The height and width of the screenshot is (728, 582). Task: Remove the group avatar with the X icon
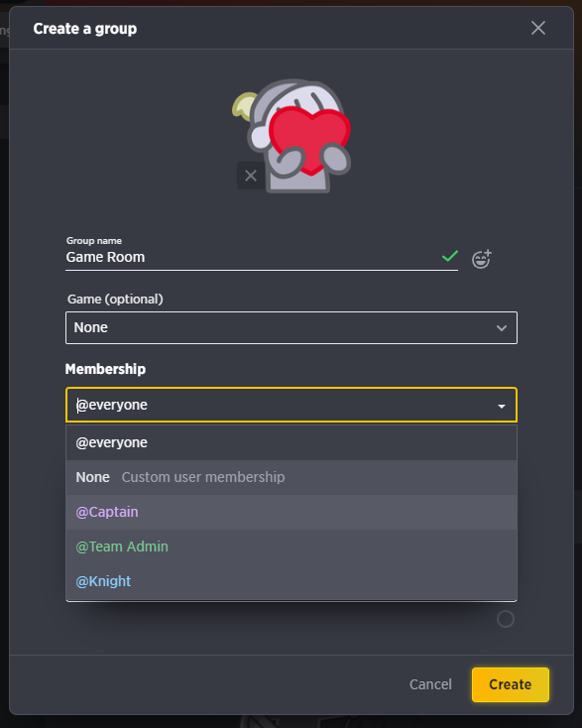(x=251, y=176)
